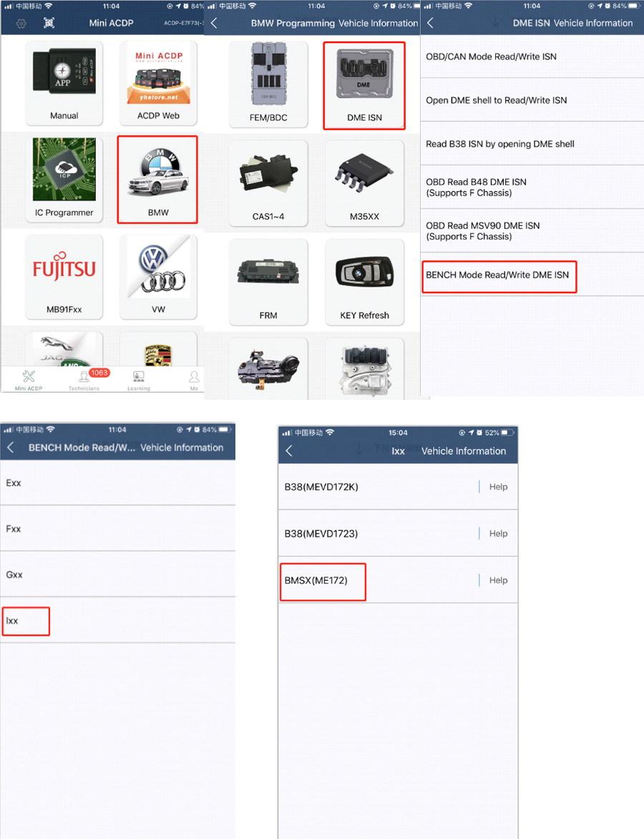This screenshot has width=644, height=839.
Task: Select BMSX(ME172) from the list
Action: click(x=323, y=581)
